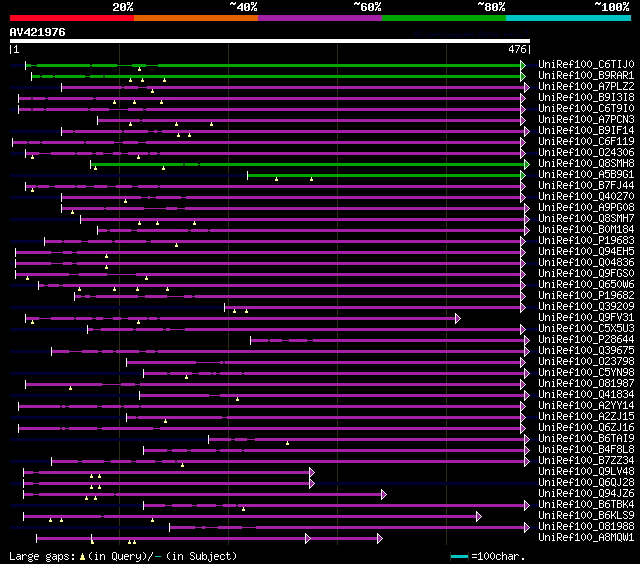Viewport: 640px width, 564px height.
Task: Click UniRef100_B6KLS9 label
Action: [586, 516]
